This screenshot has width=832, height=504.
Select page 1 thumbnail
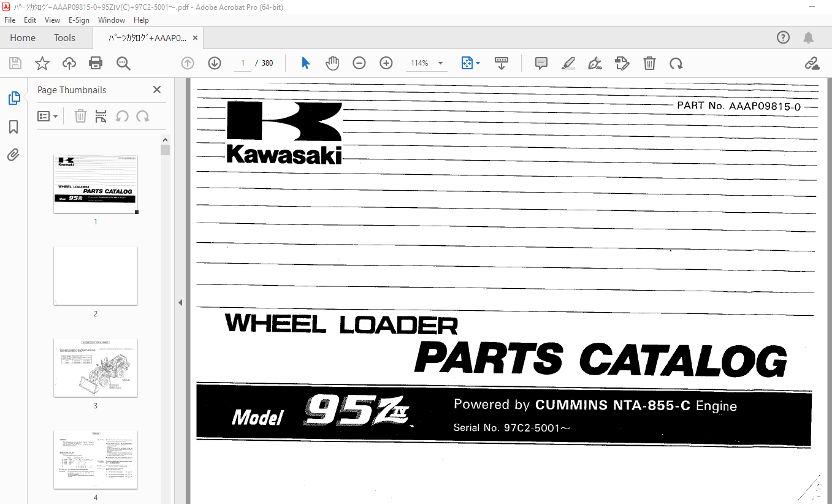click(x=96, y=183)
